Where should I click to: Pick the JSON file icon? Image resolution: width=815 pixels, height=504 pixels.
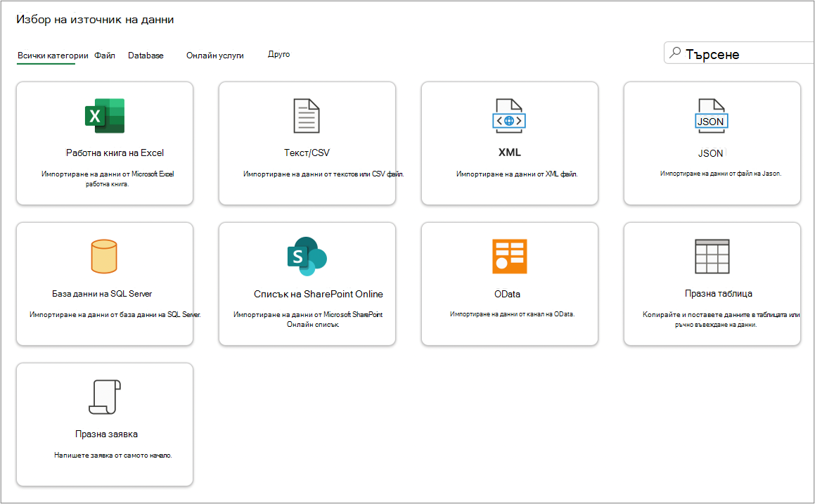712,116
